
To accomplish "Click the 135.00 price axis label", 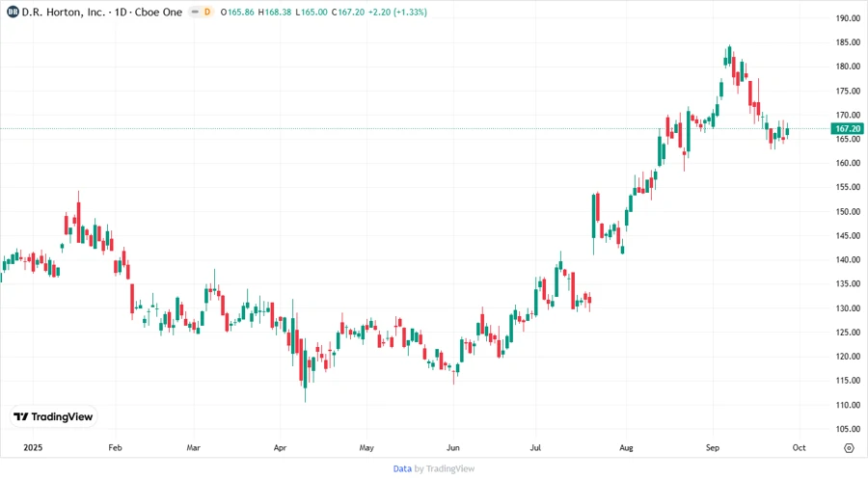I will [x=848, y=283].
